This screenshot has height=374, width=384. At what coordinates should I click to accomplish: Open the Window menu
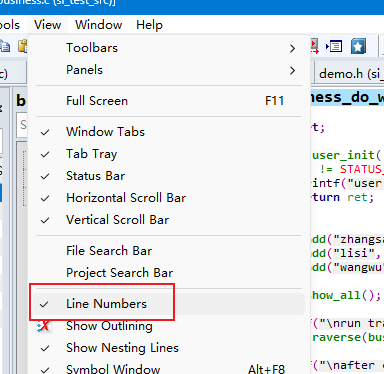[x=99, y=25]
